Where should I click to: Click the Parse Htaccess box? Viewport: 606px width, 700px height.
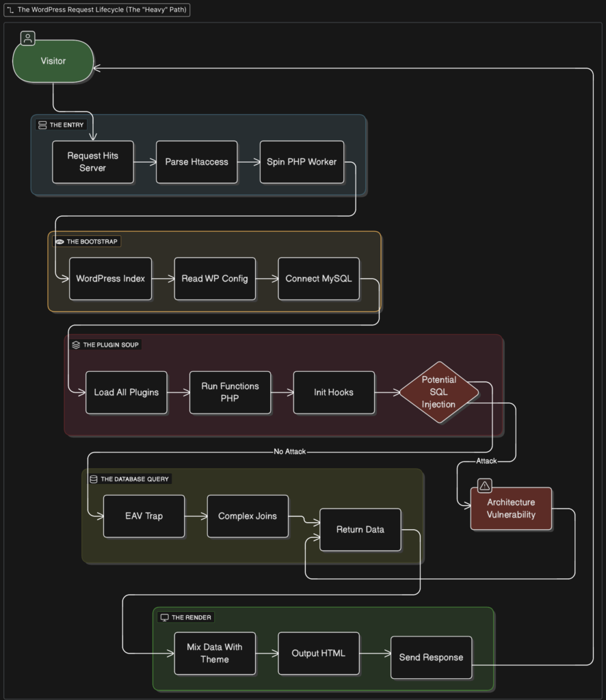(196, 162)
